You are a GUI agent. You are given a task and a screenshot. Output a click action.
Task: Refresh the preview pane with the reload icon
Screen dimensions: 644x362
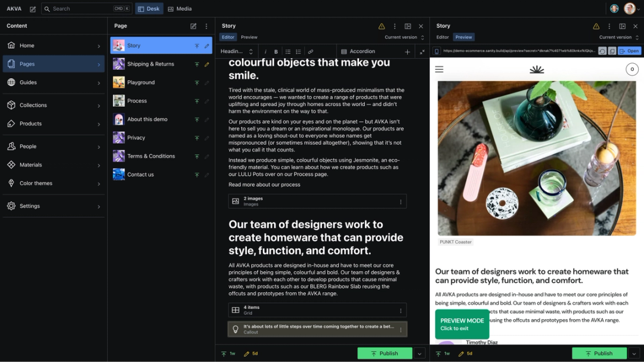[602, 51]
